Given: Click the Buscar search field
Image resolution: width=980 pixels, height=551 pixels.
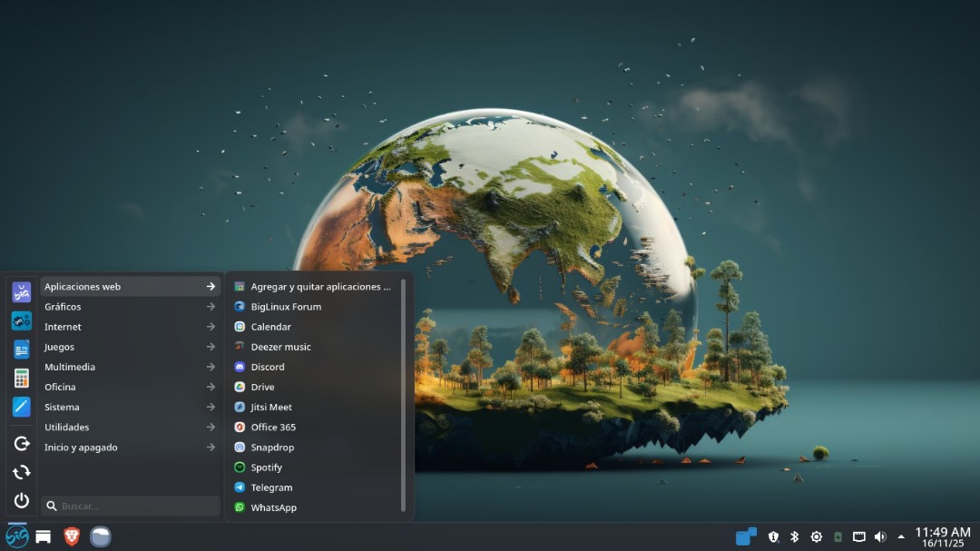Looking at the screenshot, I should pos(131,506).
